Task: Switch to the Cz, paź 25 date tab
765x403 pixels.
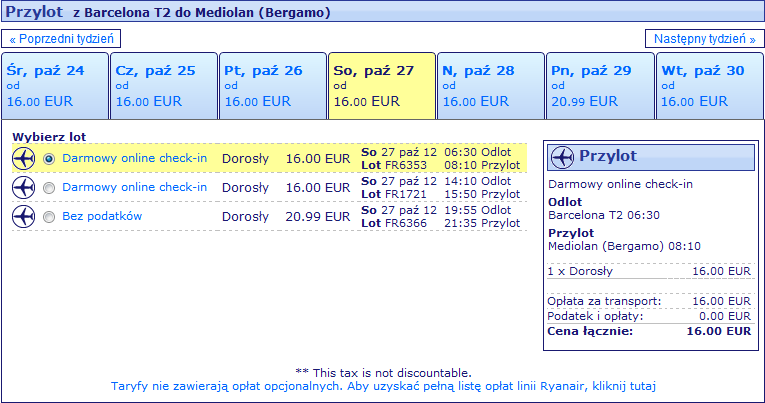Action: (x=164, y=86)
